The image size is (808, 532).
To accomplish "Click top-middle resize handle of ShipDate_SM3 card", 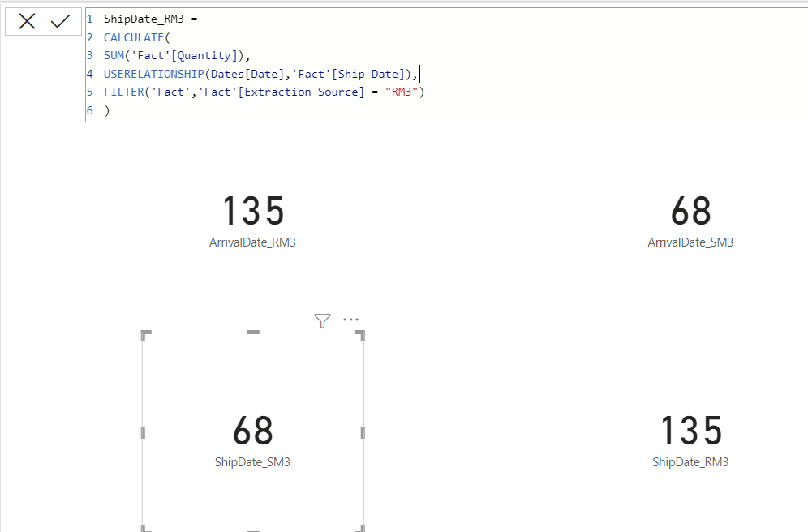I will click(x=253, y=332).
